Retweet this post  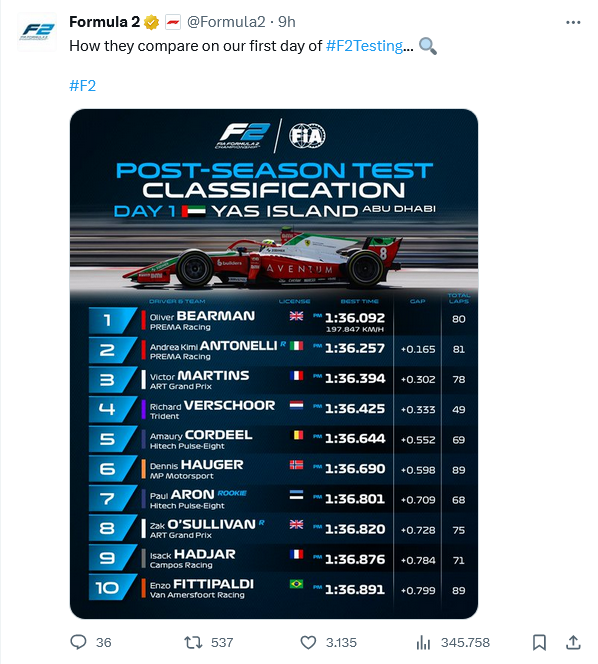click(x=193, y=642)
